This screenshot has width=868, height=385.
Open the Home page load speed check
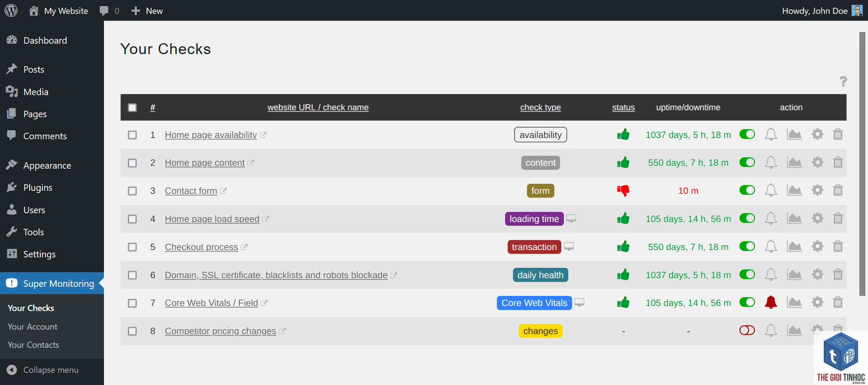click(212, 219)
